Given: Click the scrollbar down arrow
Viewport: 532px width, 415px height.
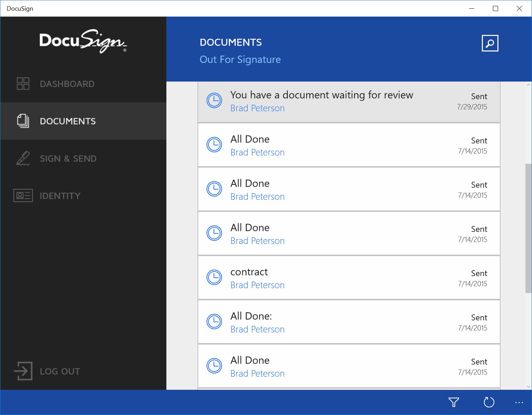Looking at the screenshot, I should (528, 387).
